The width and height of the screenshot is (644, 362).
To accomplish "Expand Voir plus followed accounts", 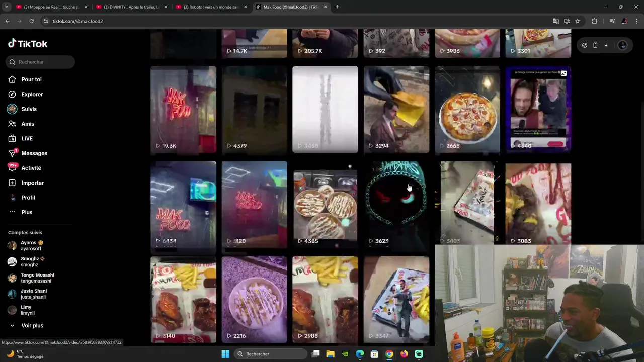I will tap(32, 326).
